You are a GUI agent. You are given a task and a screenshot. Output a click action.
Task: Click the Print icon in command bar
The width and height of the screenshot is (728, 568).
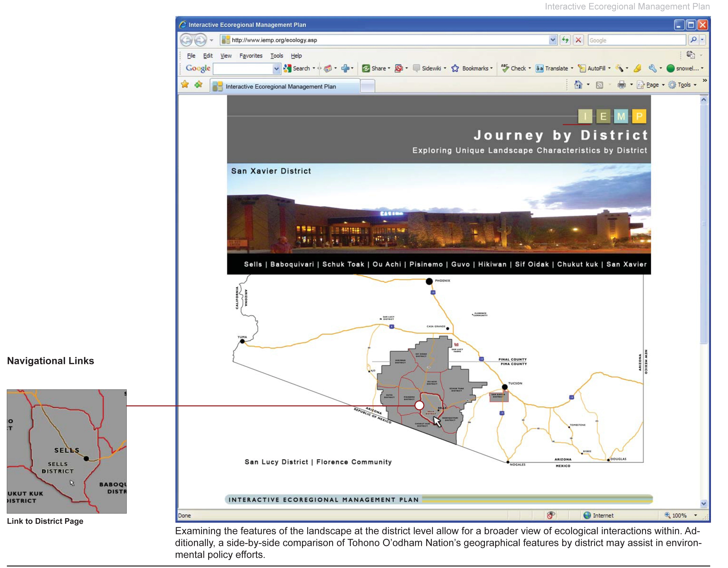coord(621,85)
